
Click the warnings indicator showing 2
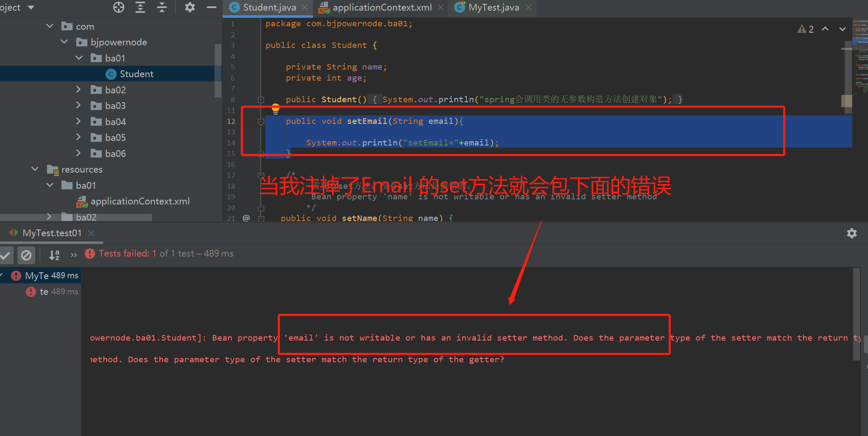click(806, 29)
